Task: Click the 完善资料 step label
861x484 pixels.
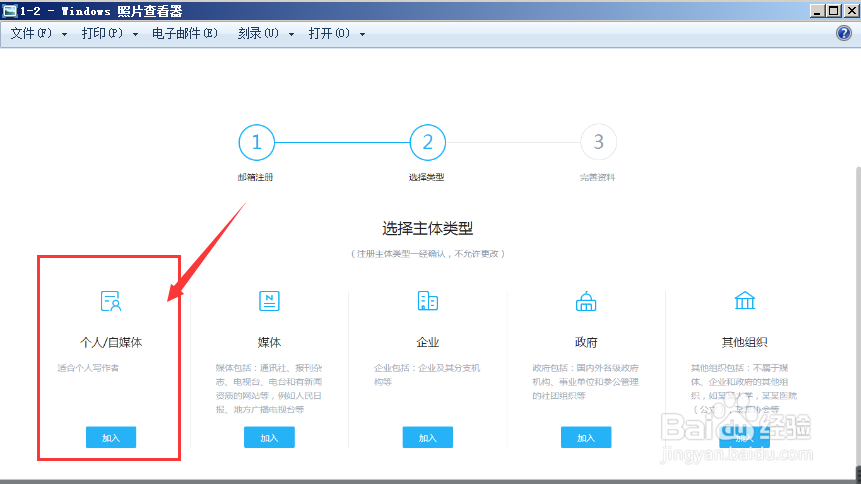Action: point(597,177)
